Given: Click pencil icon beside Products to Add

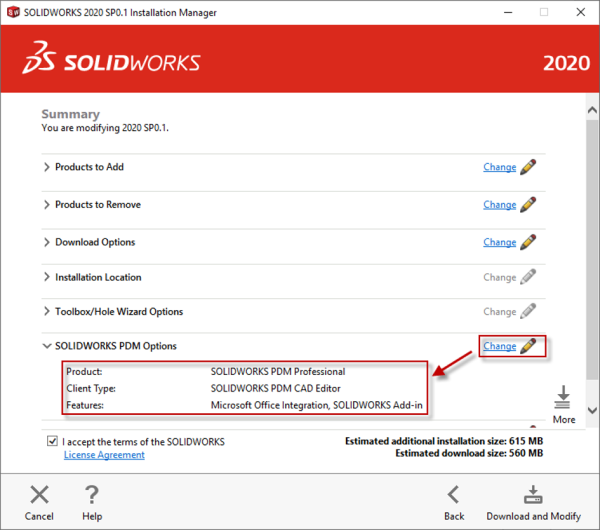Looking at the screenshot, I should click(x=528, y=167).
